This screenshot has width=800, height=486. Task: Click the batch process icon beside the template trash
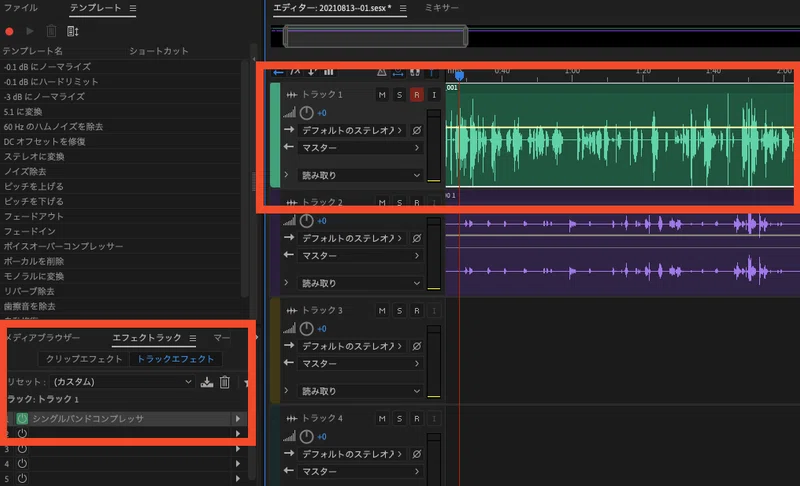coord(72,32)
